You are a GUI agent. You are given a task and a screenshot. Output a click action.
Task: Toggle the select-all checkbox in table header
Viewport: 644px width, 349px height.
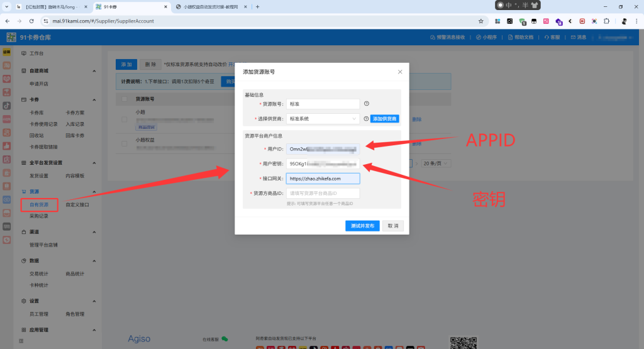tap(125, 99)
